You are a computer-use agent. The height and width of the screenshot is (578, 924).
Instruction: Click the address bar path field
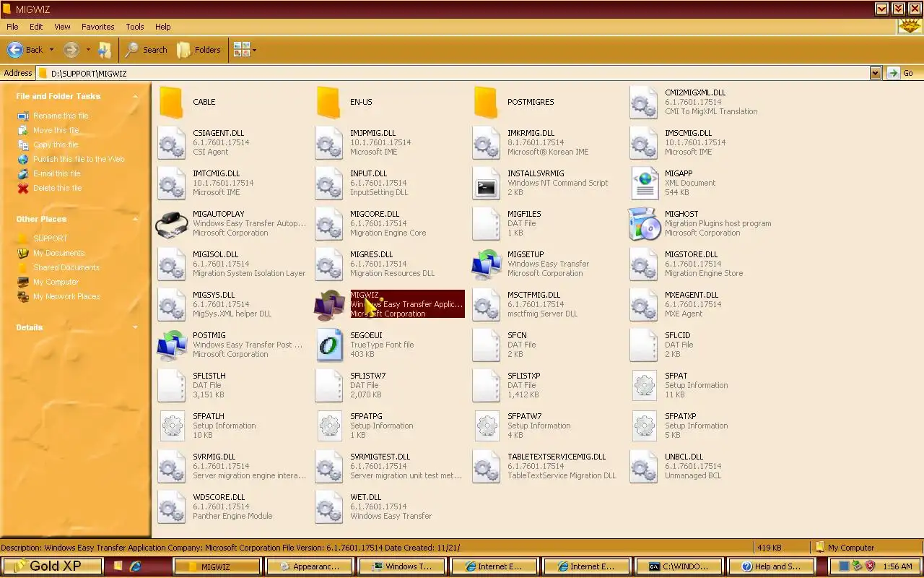pos(453,73)
